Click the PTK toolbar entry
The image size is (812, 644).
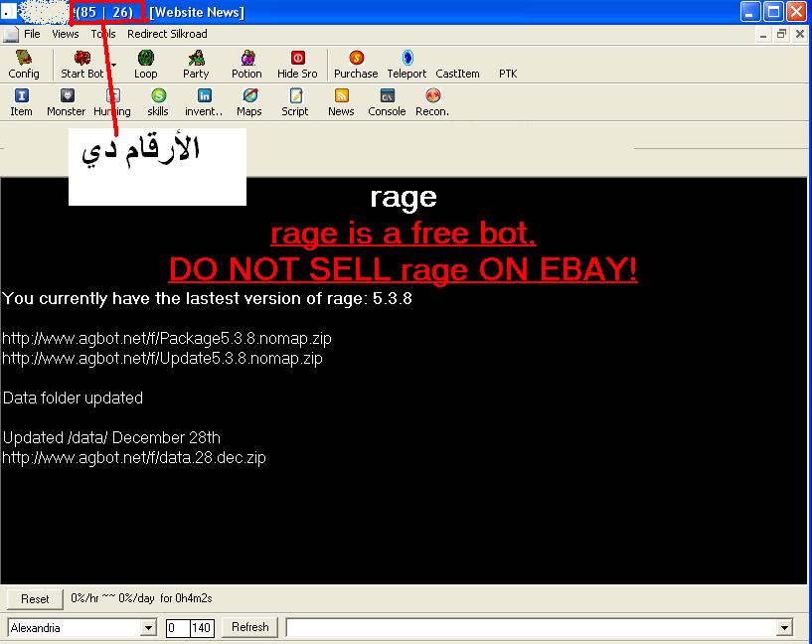(x=508, y=74)
